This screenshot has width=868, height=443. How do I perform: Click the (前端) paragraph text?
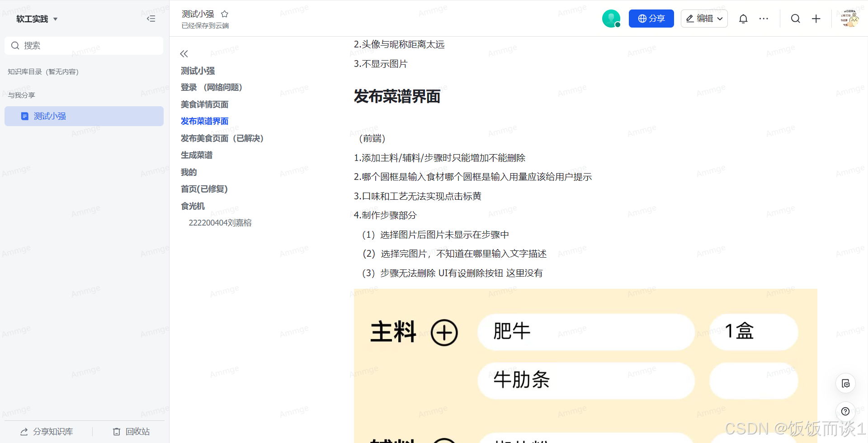click(372, 138)
